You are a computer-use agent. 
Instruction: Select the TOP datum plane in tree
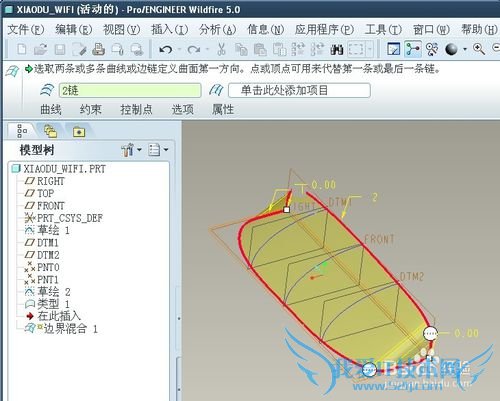(39, 193)
